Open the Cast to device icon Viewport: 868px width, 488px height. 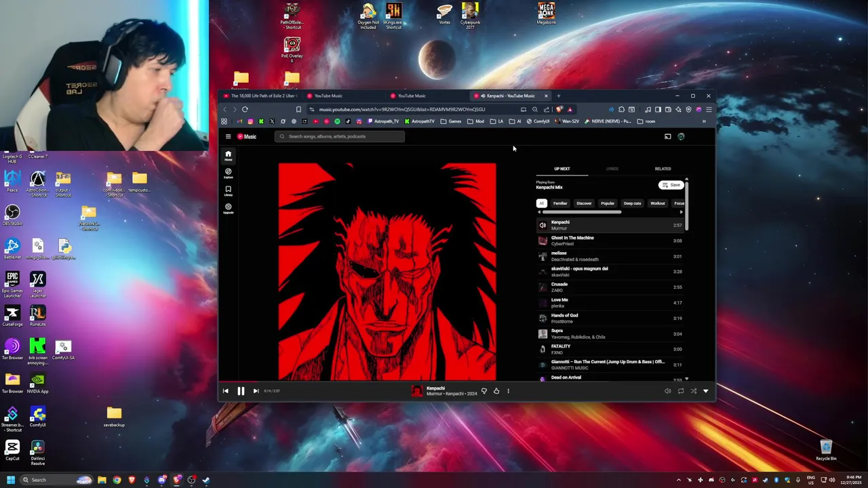coord(667,136)
